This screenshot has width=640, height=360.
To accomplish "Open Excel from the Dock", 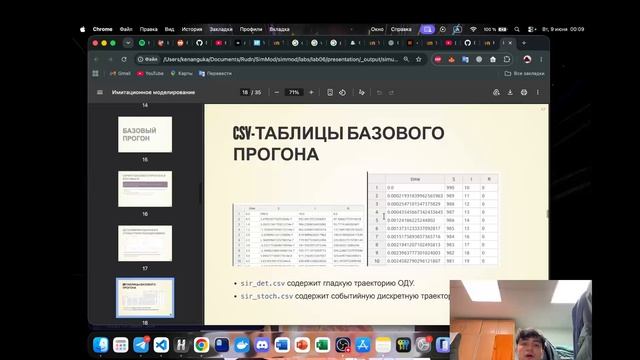I will [322, 345].
